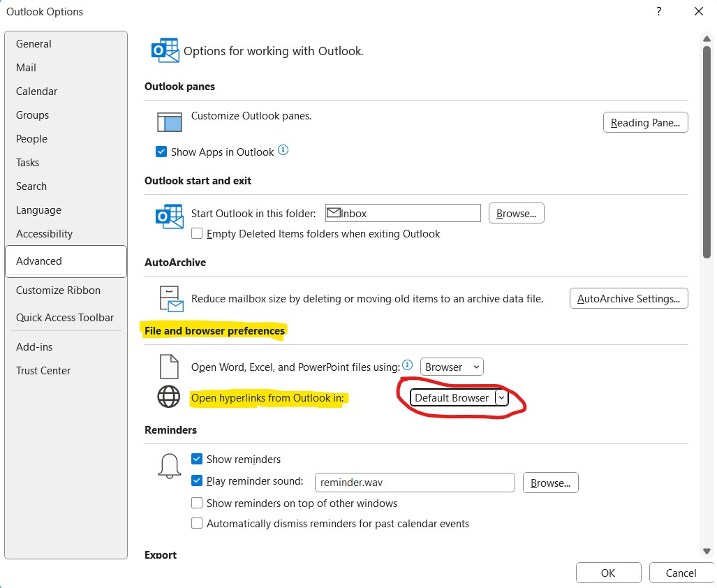Enable Empty Deleted Items folders when exiting
The width and height of the screenshot is (717, 588).
pyautogui.click(x=197, y=234)
